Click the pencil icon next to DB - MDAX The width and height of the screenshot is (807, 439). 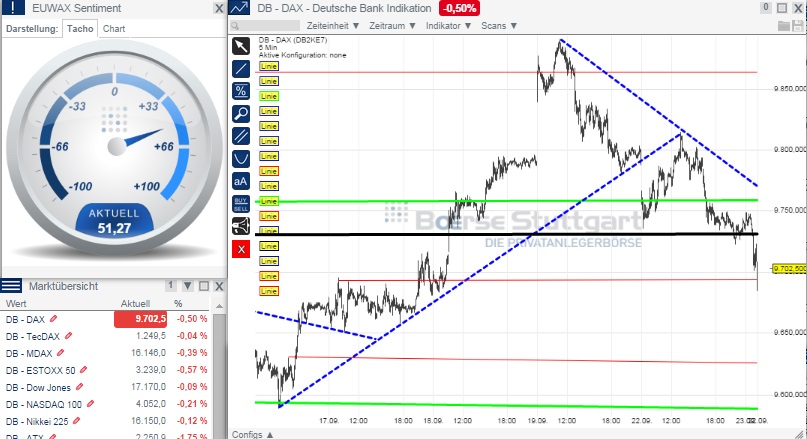pos(61,353)
